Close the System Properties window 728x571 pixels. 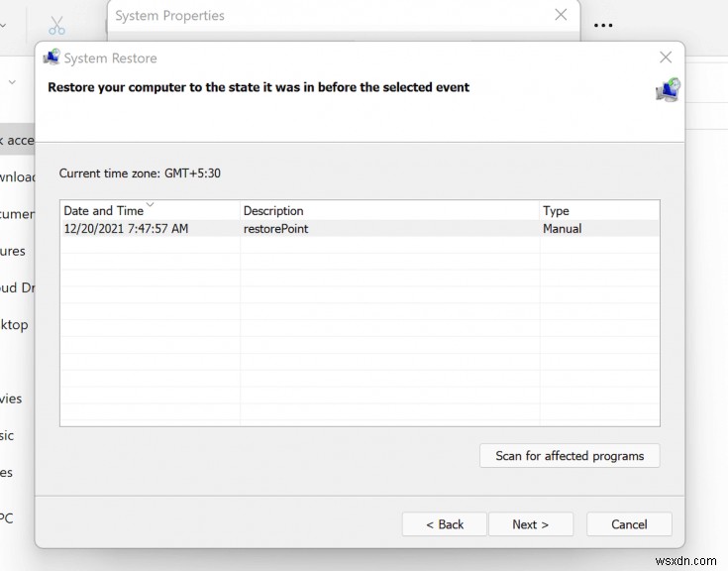click(561, 15)
